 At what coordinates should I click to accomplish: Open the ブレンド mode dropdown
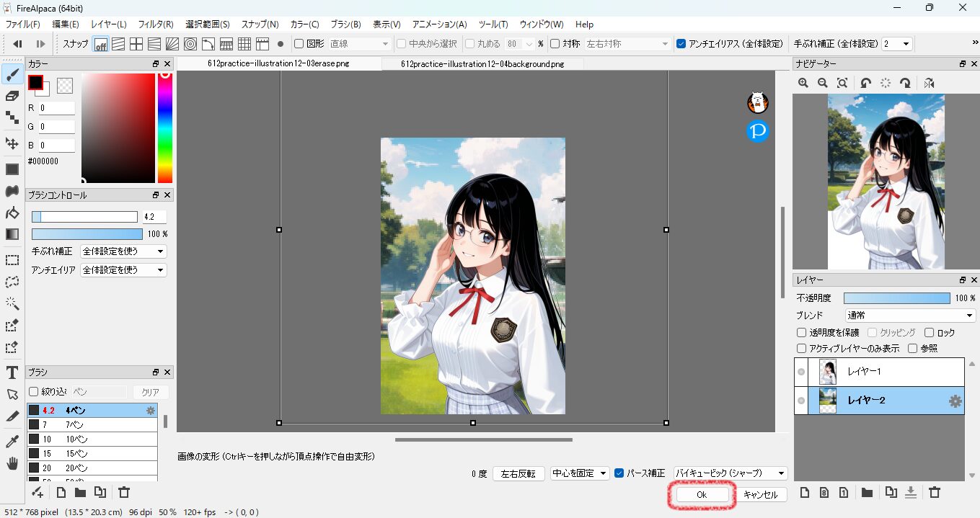[910, 316]
